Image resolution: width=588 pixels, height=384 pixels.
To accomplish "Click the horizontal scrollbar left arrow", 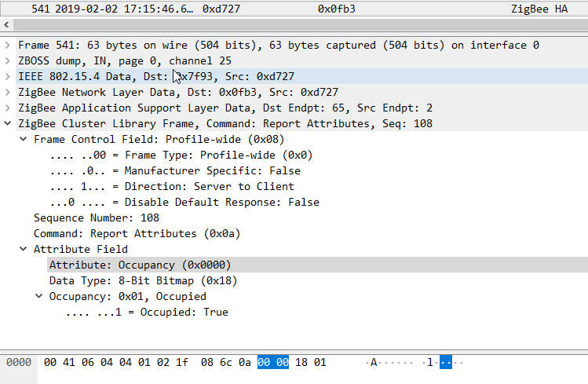I will pyautogui.click(x=6, y=25).
